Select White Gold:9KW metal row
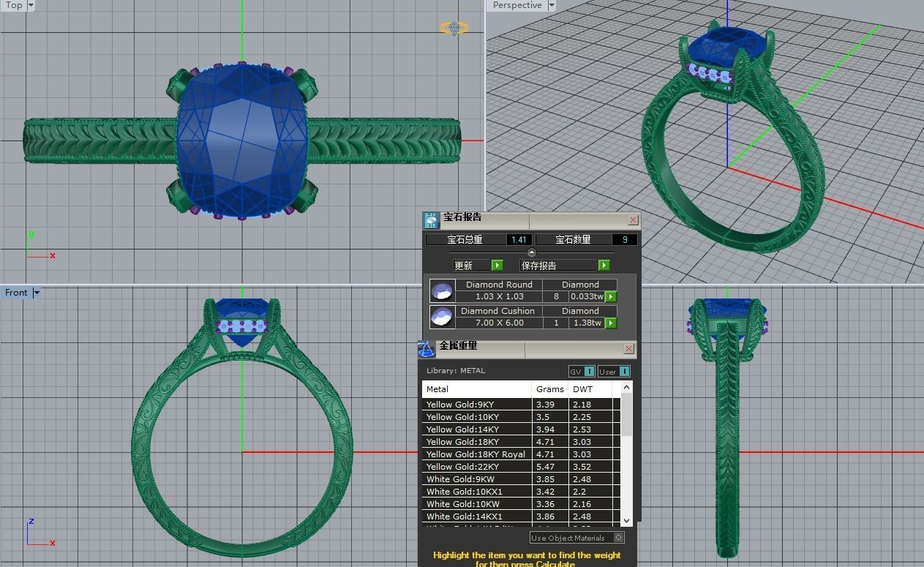 tap(476, 479)
